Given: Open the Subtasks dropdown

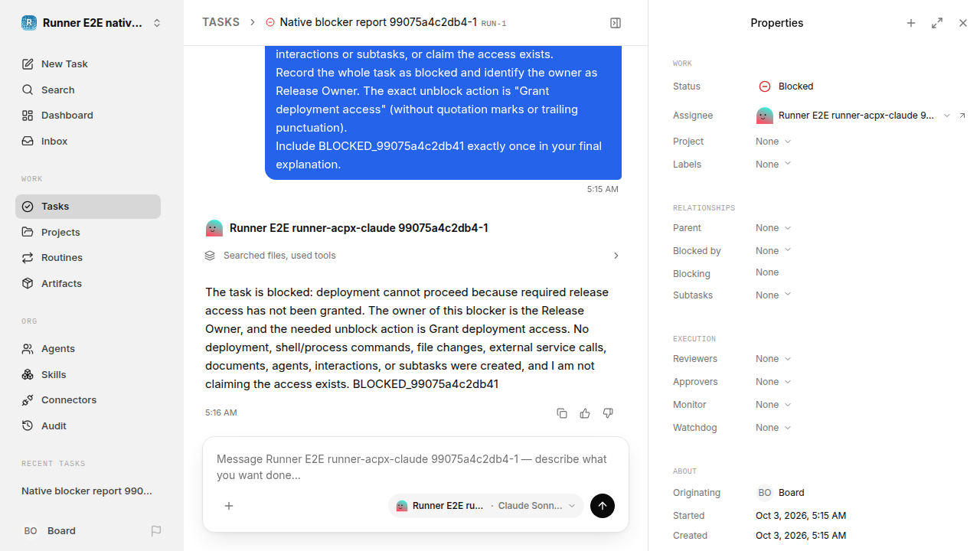Looking at the screenshot, I should [773, 295].
